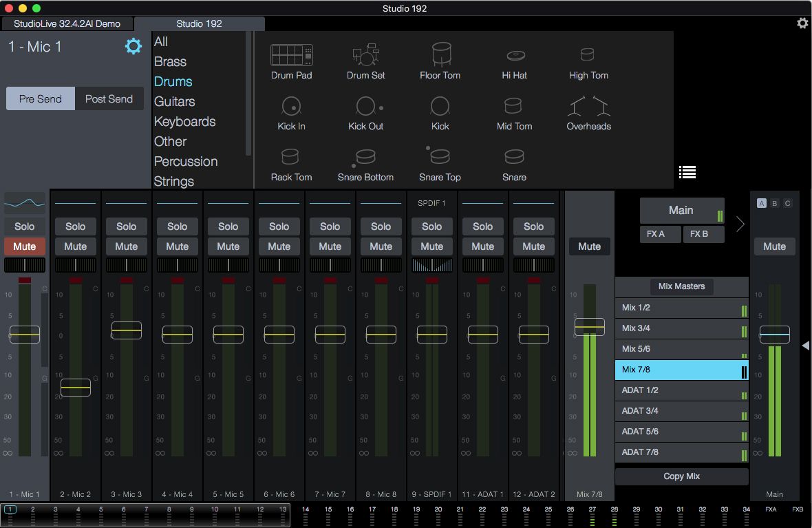This screenshot has width=812, height=528.
Task: Click the Mix 7/8 master fader handle
Action: pos(589,327)
